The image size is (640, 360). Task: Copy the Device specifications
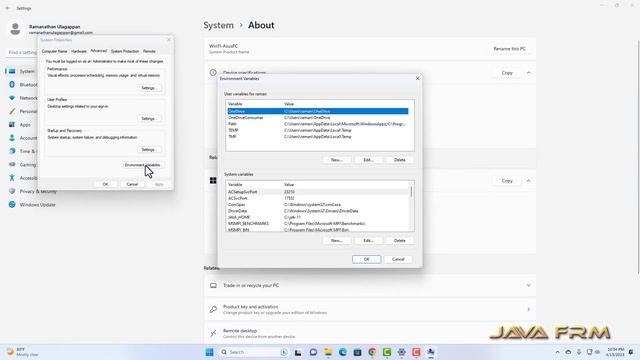507,73
